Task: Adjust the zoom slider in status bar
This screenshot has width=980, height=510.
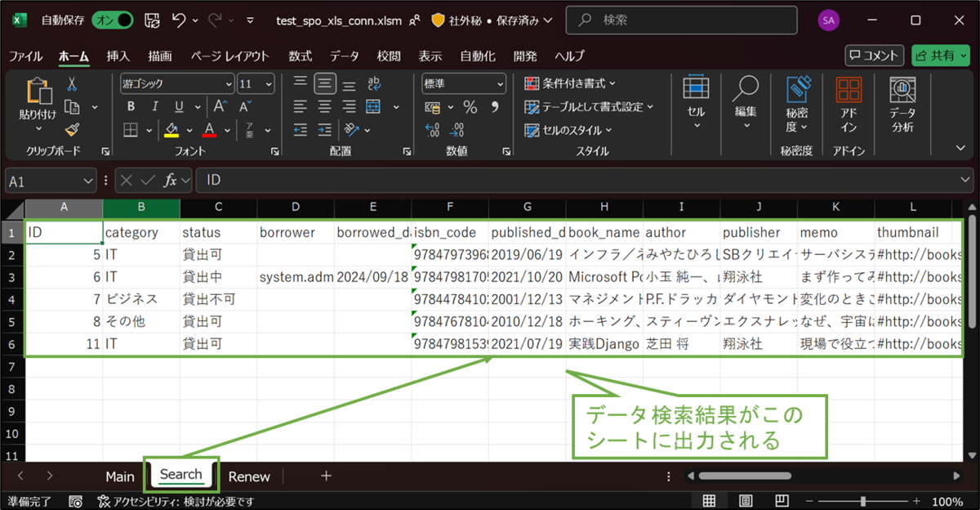Action: click(863, 500)
